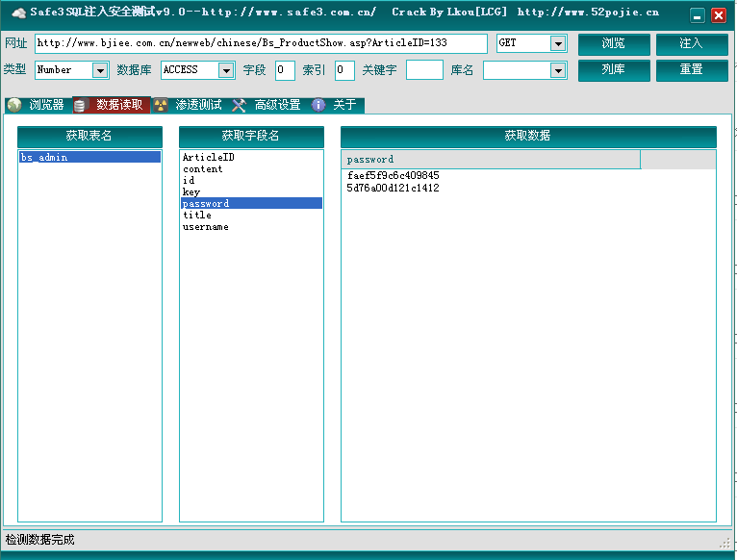737x560 pixels.
Task: Click the 获取字段名 button
Action: (x=251, y=137)
